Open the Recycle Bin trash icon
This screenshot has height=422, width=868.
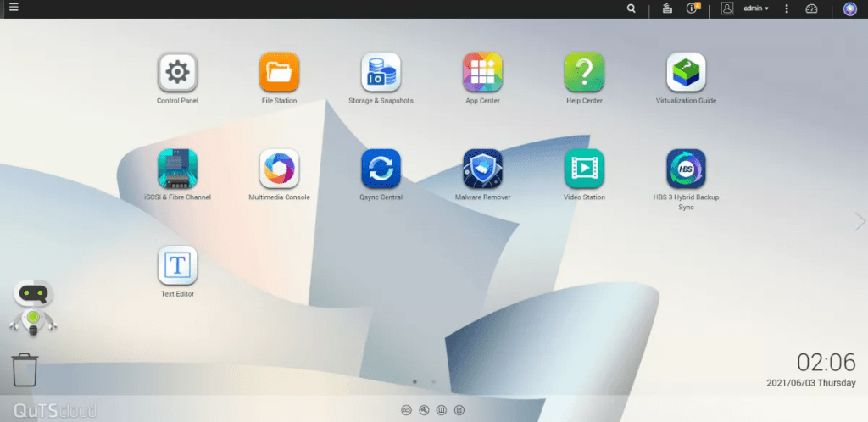pos(25,370)
